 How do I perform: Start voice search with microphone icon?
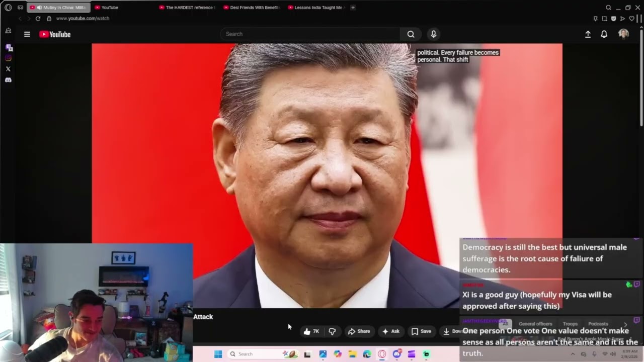point(434,34)
